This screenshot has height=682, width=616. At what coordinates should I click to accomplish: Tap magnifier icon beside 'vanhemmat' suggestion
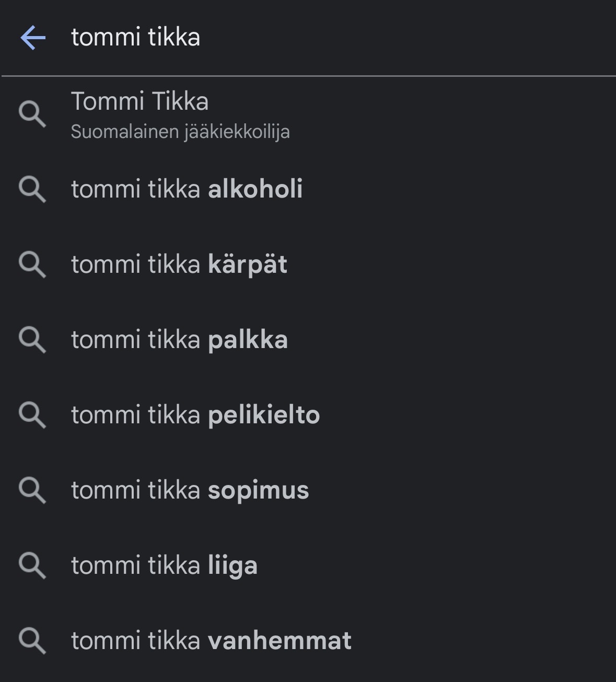32,641
